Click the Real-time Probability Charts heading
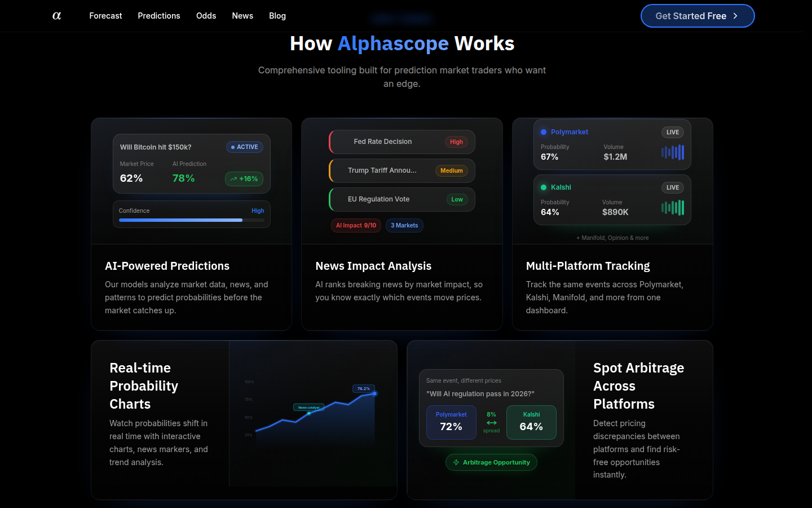Image resolution: width=812 pixels, height=508 pixels. coord(144,386)
